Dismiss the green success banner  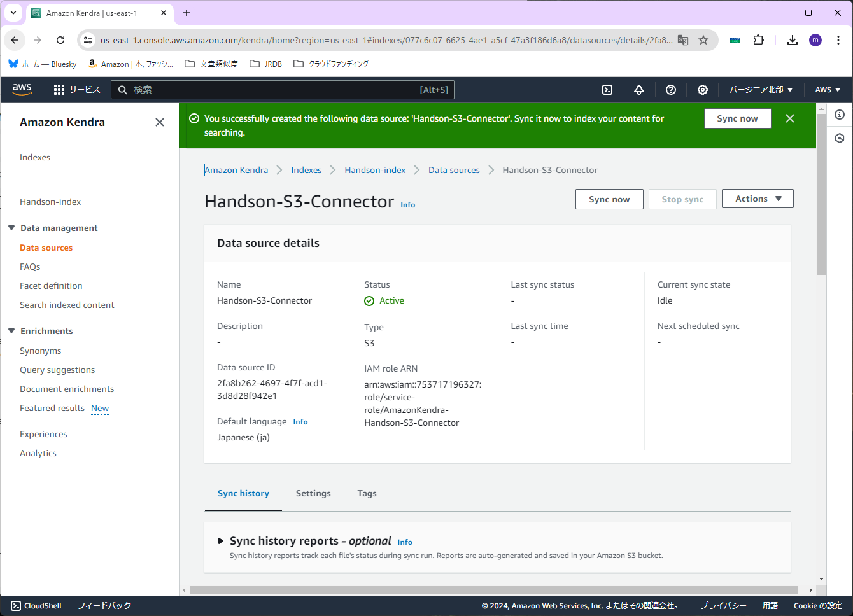tap(790, 118)
